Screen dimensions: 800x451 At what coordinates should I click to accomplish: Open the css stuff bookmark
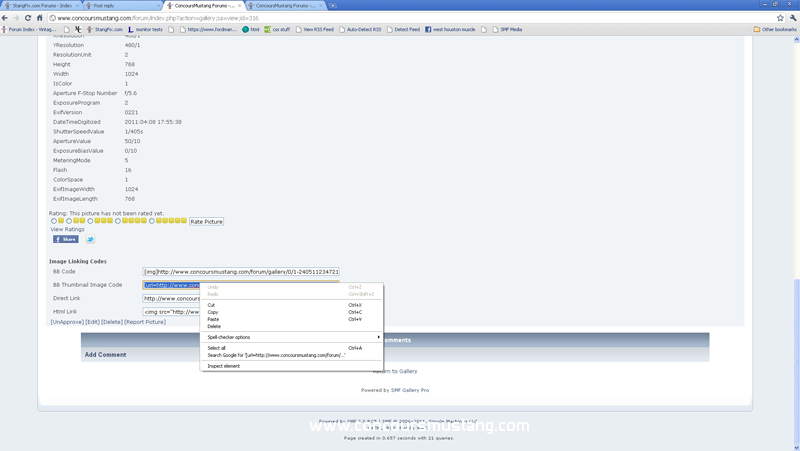277,30
